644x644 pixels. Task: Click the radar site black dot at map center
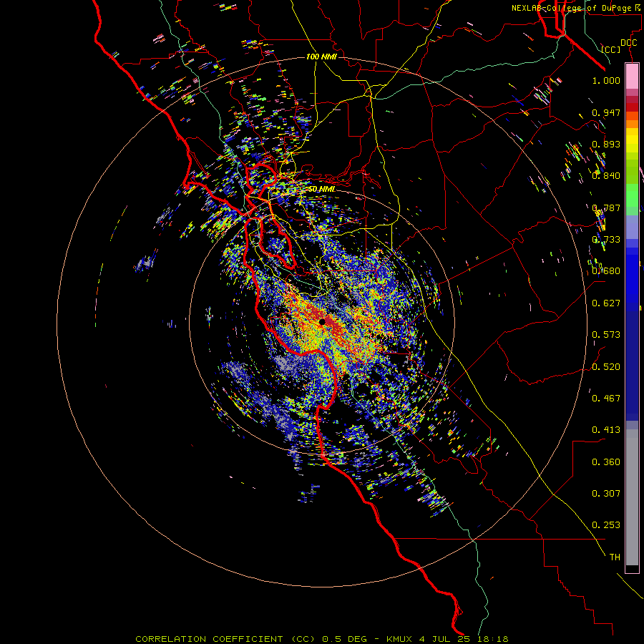pyautogui.click(x=322, y=321)
